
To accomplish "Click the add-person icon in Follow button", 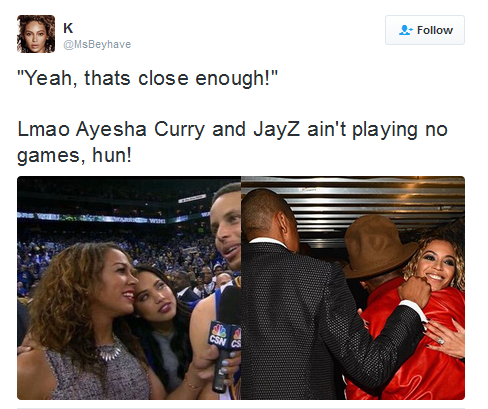I will (x=405, y=30).
